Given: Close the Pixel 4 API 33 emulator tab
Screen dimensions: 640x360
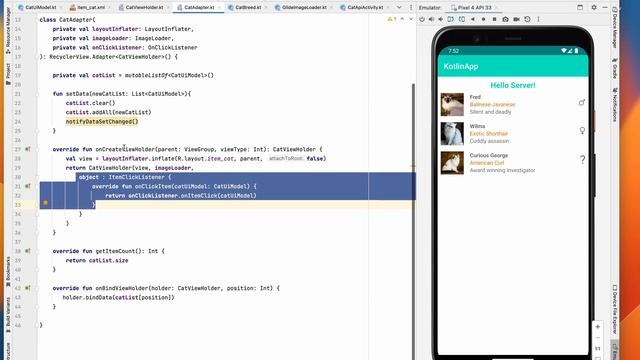Looking at the screenshot, I should click(x=497, y=7).
